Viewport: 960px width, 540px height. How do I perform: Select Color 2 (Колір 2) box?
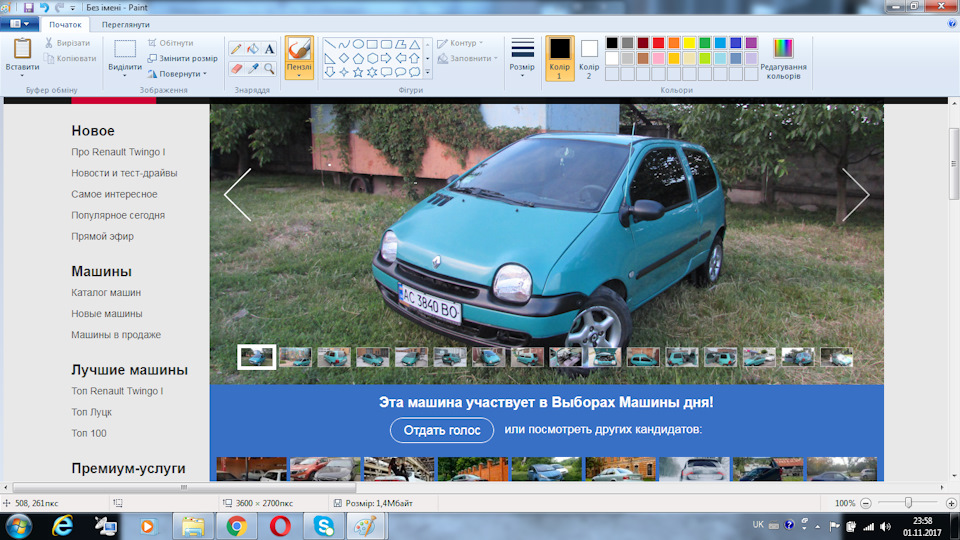click(x=589, y=58)
